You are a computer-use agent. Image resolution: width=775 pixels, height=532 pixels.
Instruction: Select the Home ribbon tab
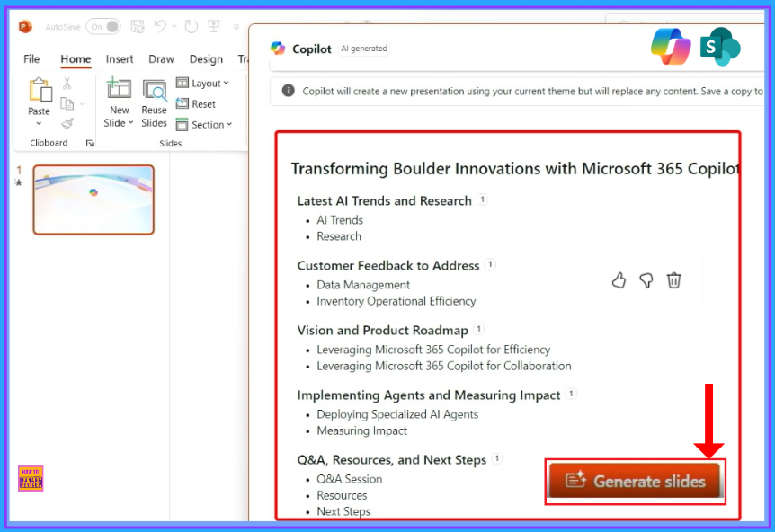[x=76, y=58]
